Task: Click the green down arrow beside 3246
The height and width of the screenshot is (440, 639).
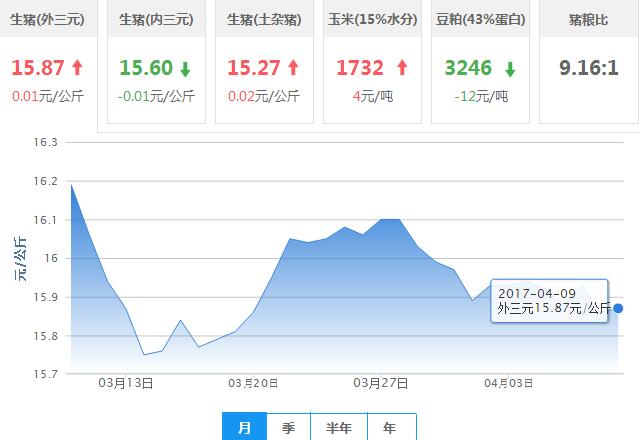Action: click(509, 69)
